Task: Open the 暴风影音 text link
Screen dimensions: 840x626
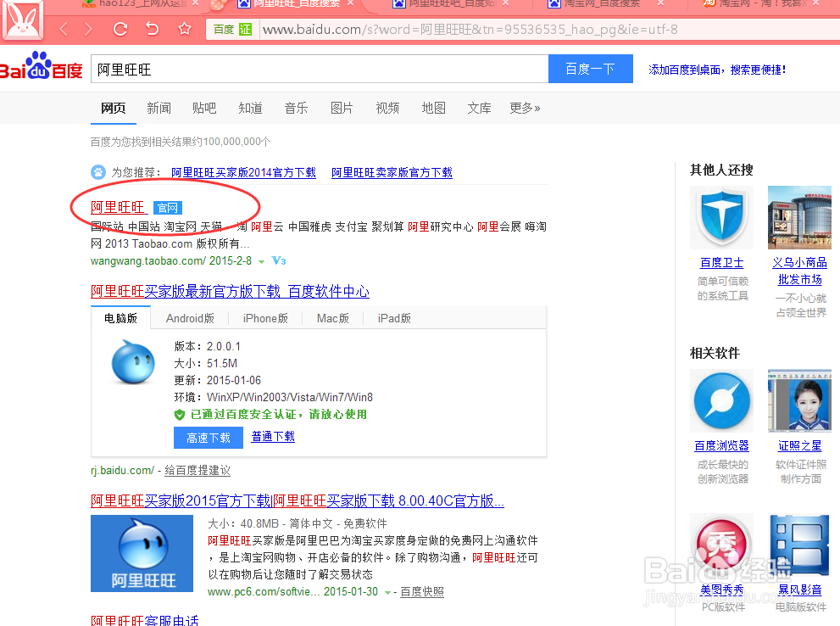Action: point(799,590)
